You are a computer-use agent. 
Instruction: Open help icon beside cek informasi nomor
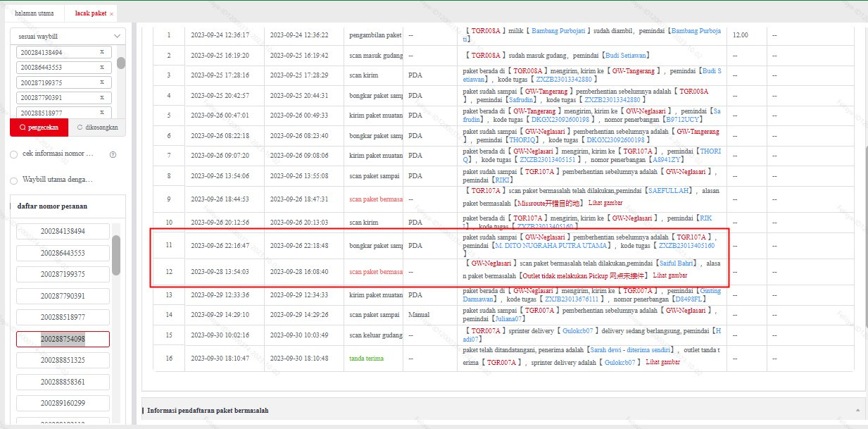click(x=113, y=154)
